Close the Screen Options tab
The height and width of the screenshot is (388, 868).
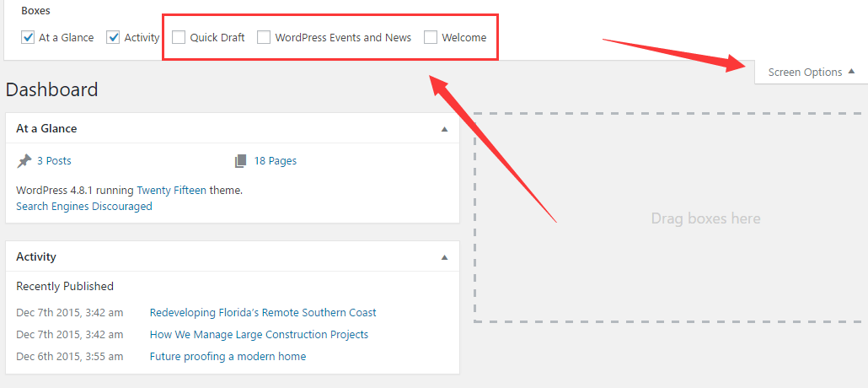click(x=811, y=73)
